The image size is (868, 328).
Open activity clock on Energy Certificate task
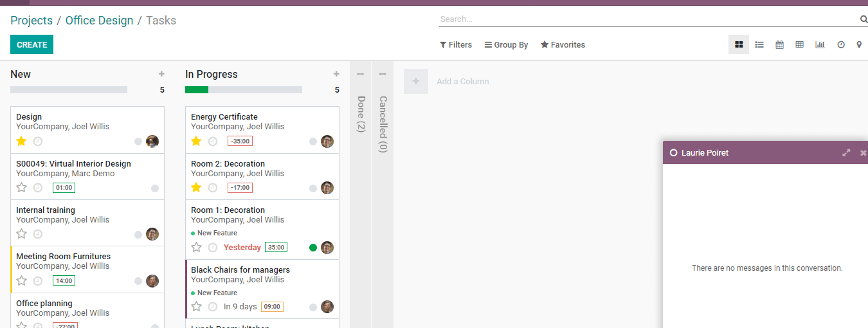click(x=213, y=141)
